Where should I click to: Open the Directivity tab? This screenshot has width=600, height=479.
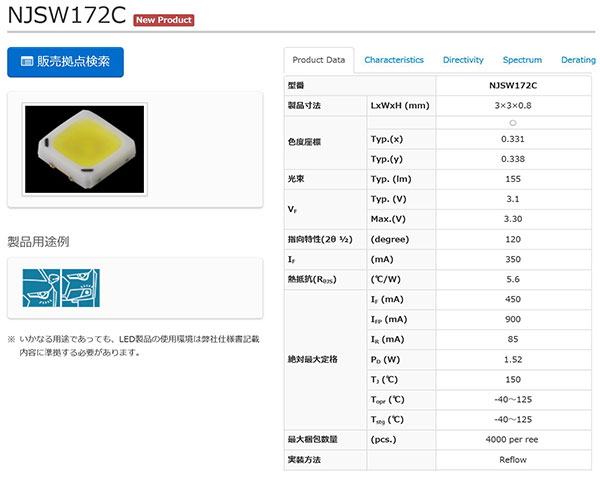click(x=463, y=60)
